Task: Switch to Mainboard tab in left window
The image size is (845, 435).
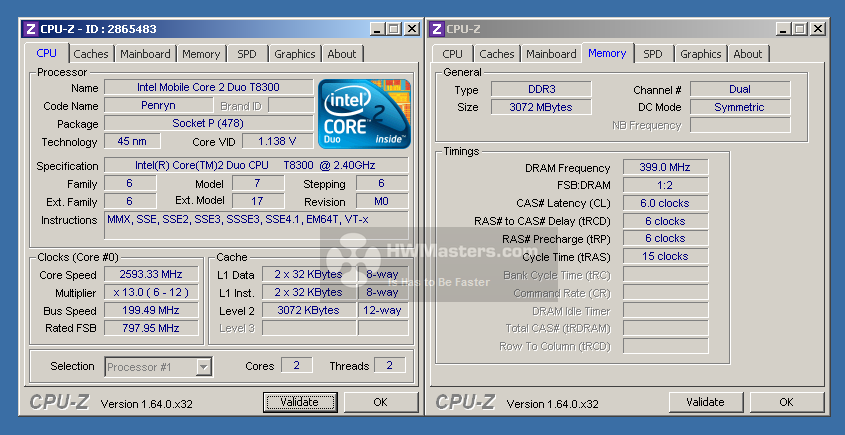Action: click(x=145, y=54)
